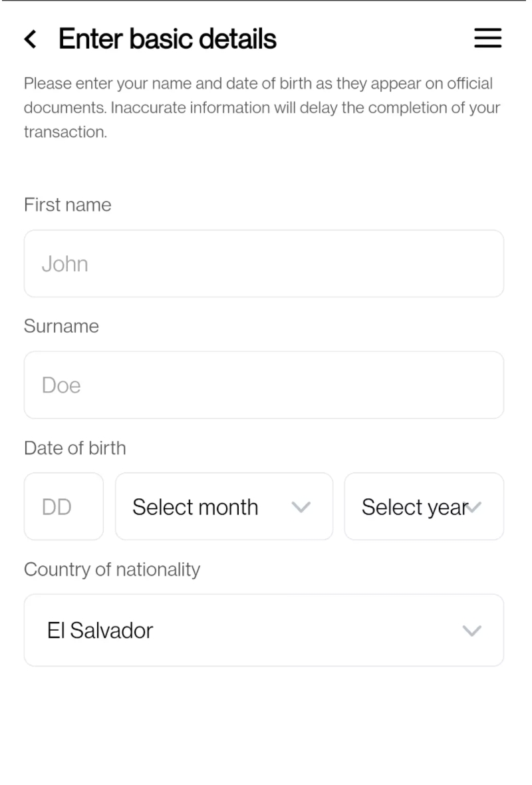Click the "Doe" placeholder text
The width and height of the screenshot is (532, 785).
coord(61,386)
